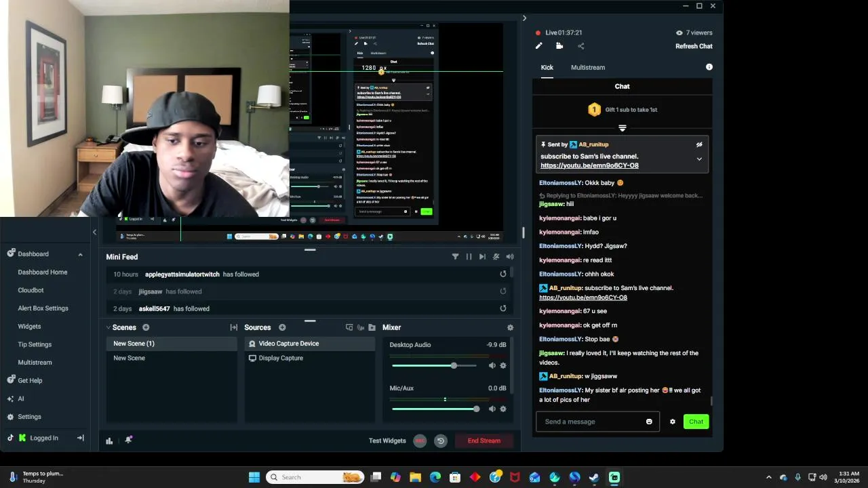This screenshot has height=488, width=868.
Task: Open Desktop Audio source settings gear
Action: [503, 366]
